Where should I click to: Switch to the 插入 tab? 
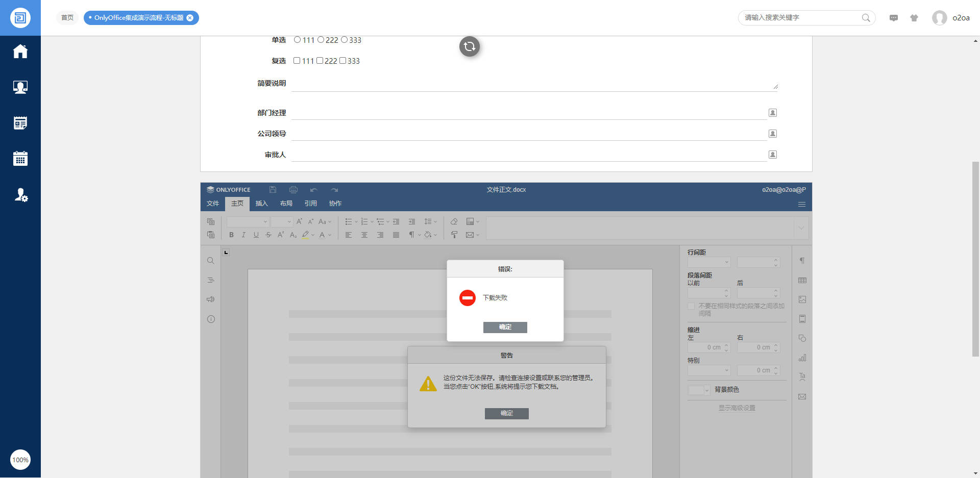(x=262, y=204)
